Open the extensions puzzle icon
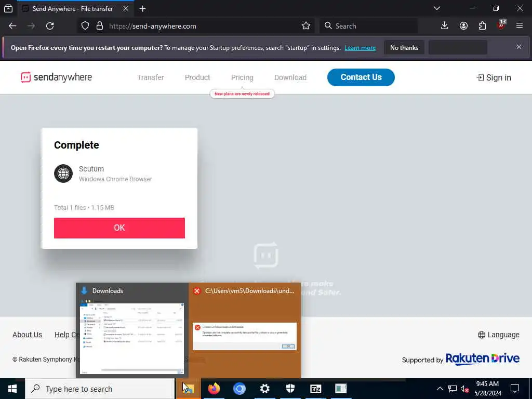The image size is (532, 399). click(482, 26)
